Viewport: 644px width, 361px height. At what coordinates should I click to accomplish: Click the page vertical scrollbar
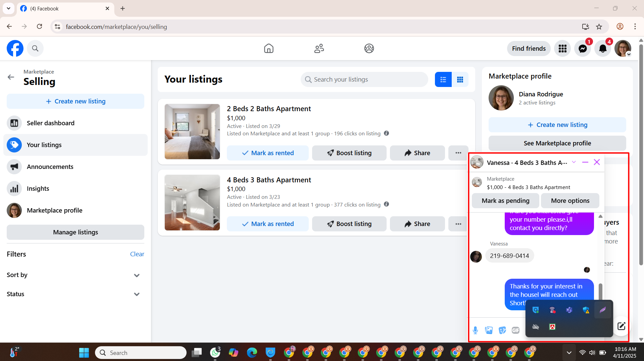(x=641, y=154)
